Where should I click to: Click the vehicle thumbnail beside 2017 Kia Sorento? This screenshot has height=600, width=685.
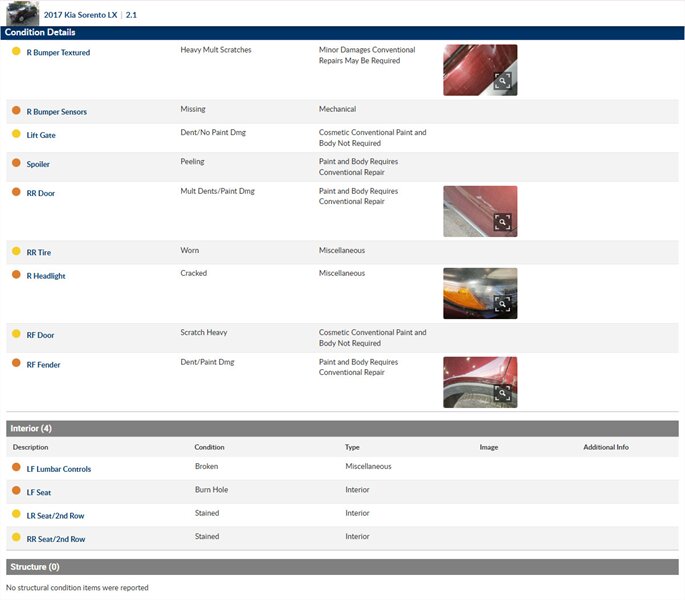click(x=22, y=13)
